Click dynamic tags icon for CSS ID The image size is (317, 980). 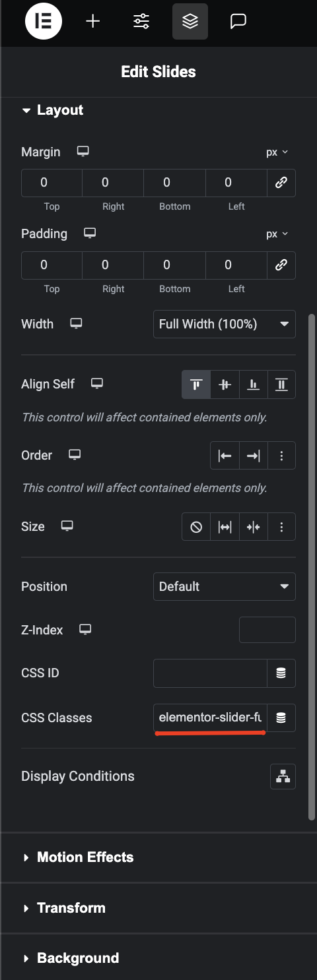coord(281,673)
